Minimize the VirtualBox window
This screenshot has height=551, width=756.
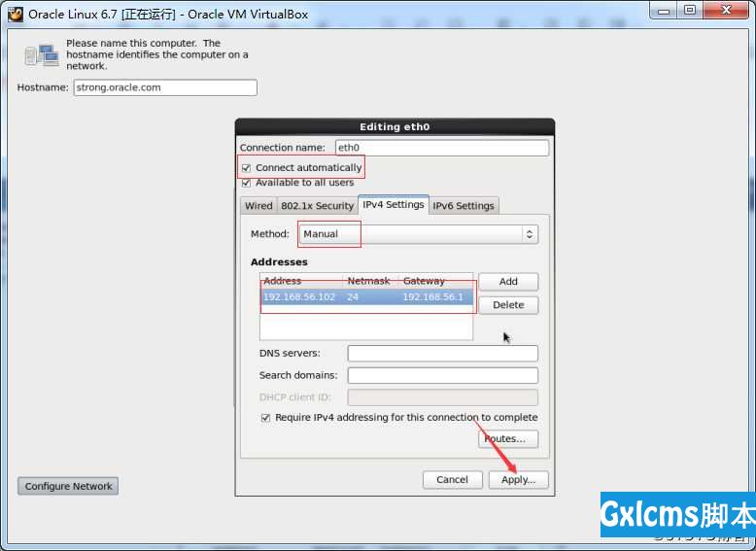pyautogui.click(x=665, y=11)
